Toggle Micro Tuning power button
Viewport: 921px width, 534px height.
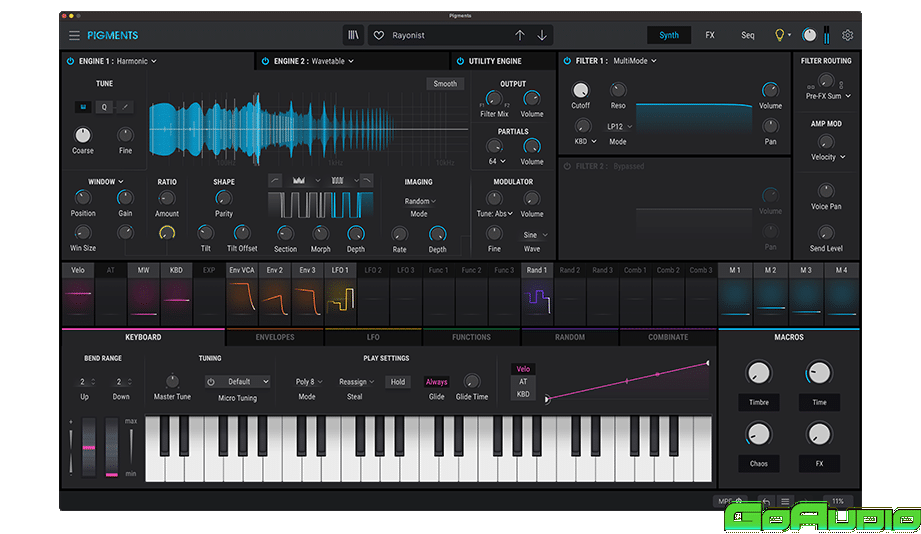pos(211,382)
